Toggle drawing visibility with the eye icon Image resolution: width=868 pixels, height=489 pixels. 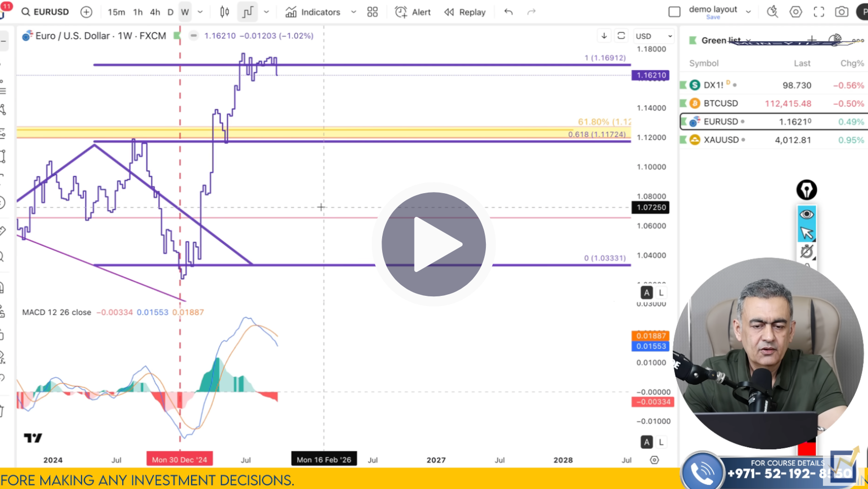click(x=807, y=214)
